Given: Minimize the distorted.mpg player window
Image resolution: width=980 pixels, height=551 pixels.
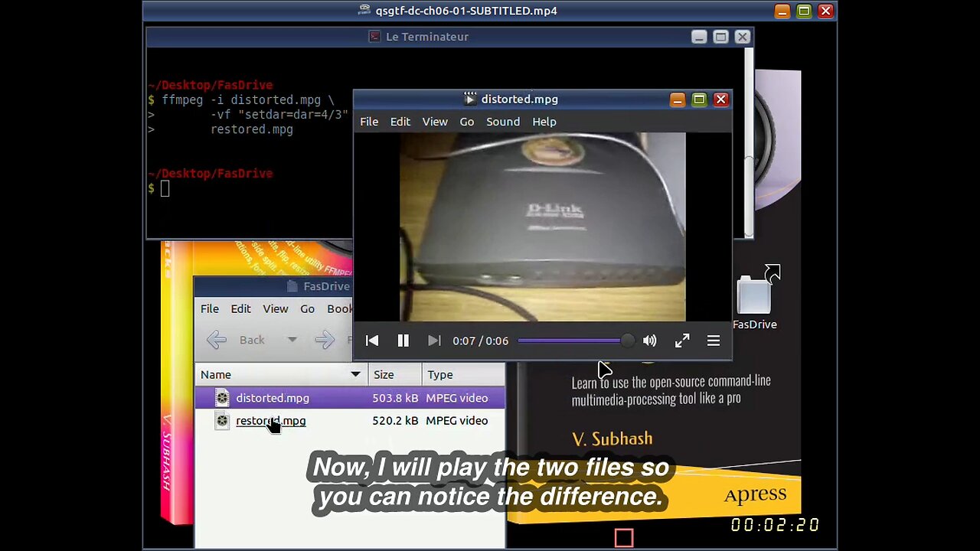Looking at the screenshot, I should tap(678, 99).
